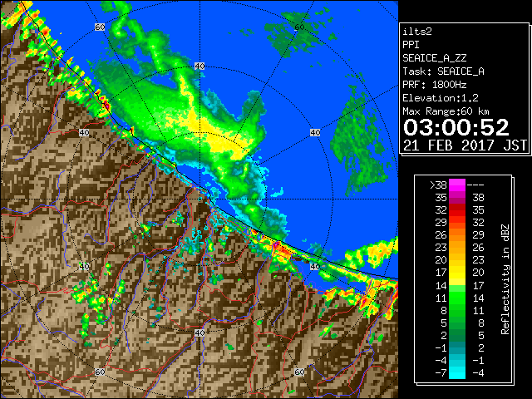Click the cyan swatch beside '-7'
The width and height of the screenshot is (532, 399).
point(457,373)
